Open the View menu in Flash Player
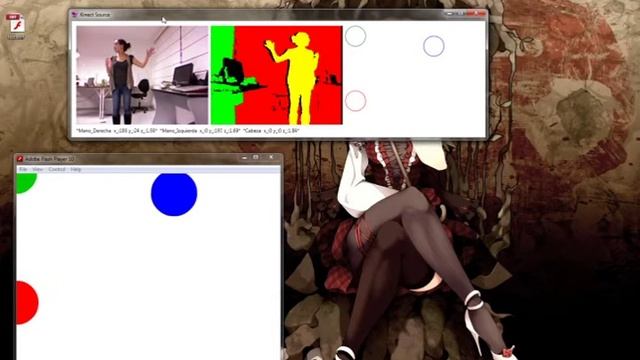 [38, 169]
